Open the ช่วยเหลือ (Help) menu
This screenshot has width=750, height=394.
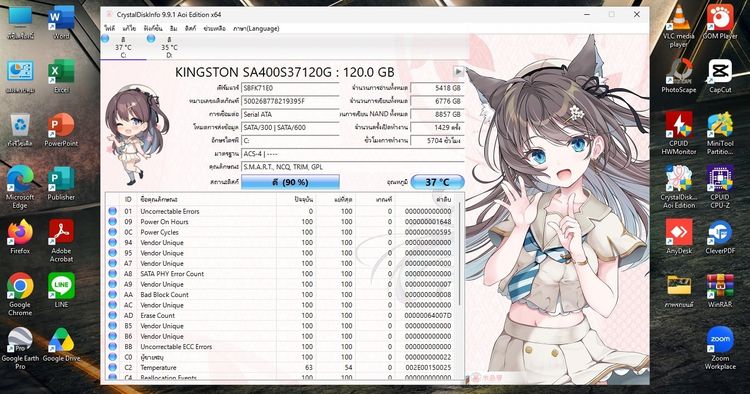coord(214,29)
